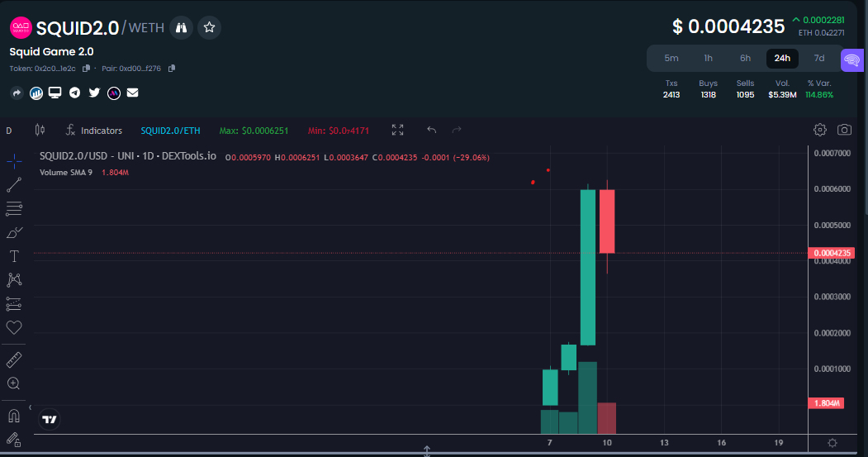Open the project website monitor icon
Viewport: 868px width, 457px height.
[55, 93]
